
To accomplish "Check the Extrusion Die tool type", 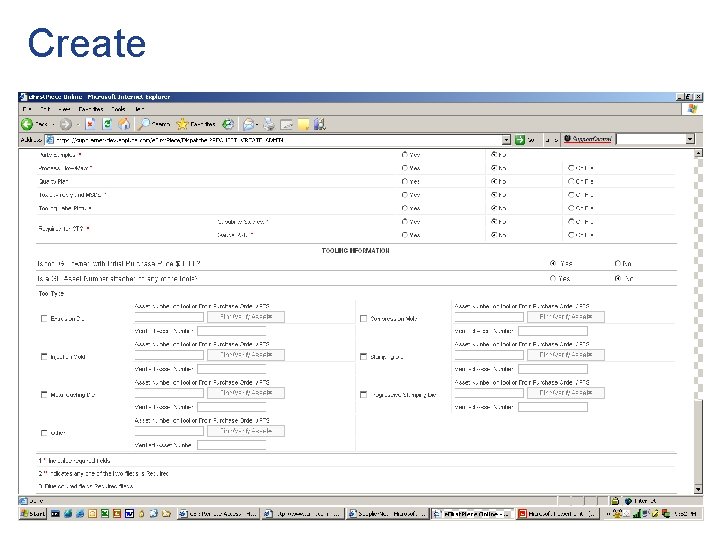I will pos(44,318).
